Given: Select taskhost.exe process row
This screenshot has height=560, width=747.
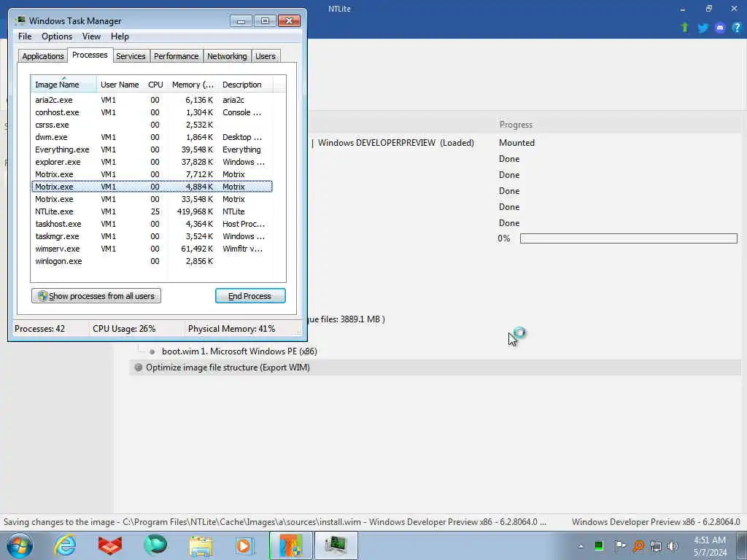Looking at the screenshot, I should pyautogui.click(x=152, y=224).
